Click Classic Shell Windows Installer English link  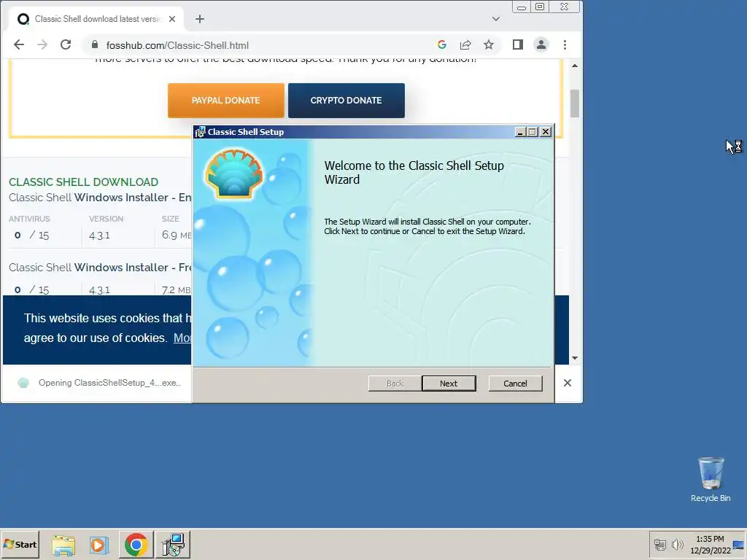tap(100, 198)
